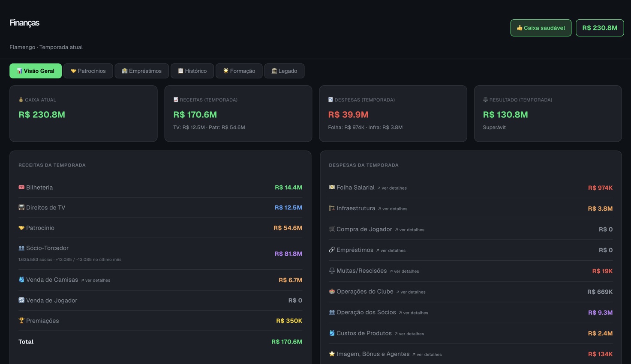
Task: Click the Flamengo · Temporada atual subtitle
Action: click(46, 47)
